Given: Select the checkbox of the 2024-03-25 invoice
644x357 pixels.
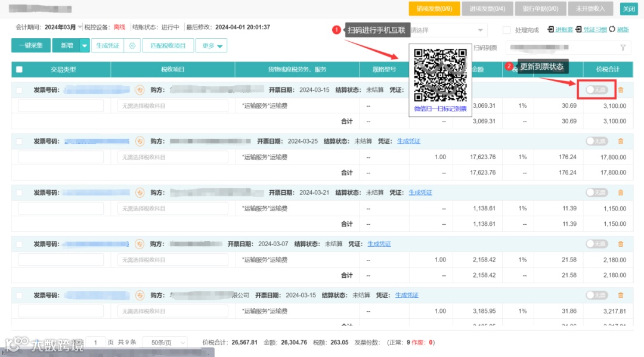Looking at the screenshot, I should click(19, 142).
